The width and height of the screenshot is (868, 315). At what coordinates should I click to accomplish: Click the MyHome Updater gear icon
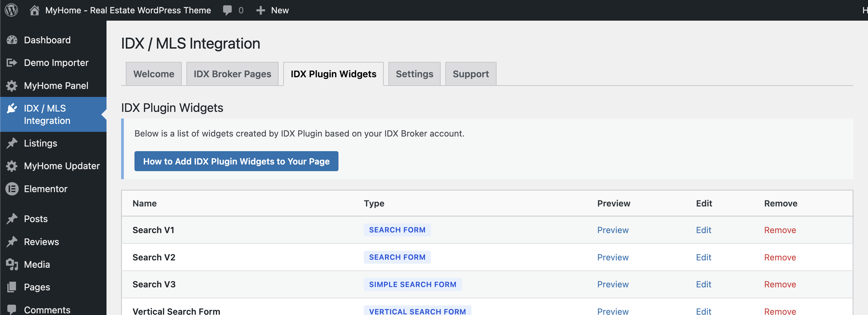coord(12,166)
